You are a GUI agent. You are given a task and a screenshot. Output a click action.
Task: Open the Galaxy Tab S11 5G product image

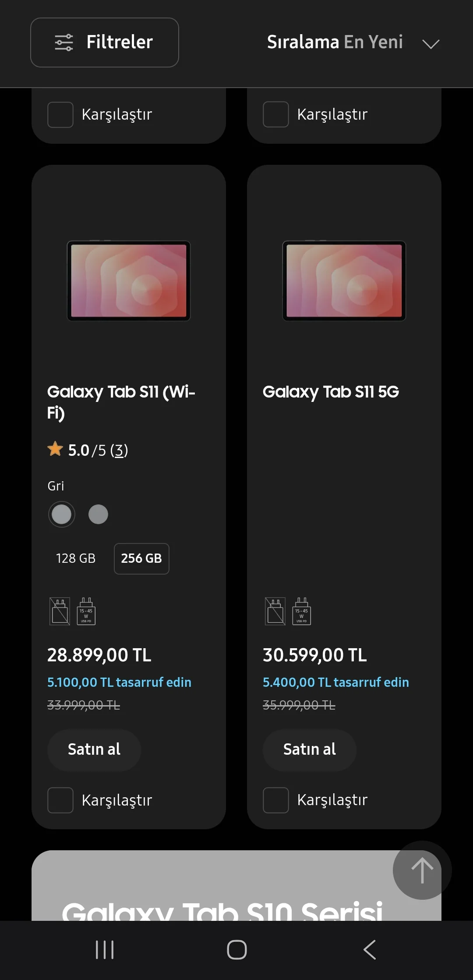[x=344, y=281]
